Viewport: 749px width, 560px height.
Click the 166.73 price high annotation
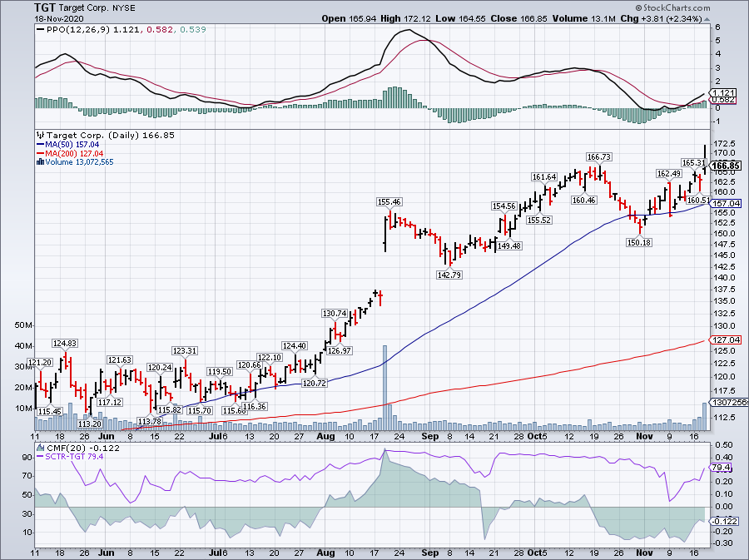point(599,157)
